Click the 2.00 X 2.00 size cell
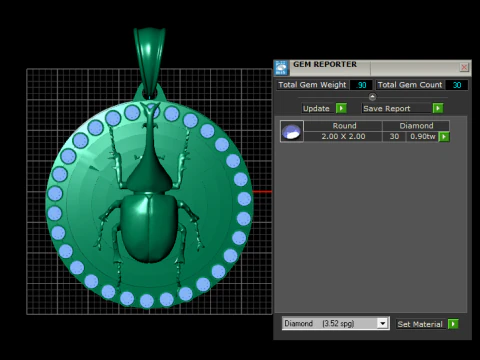This screenshot has height=360, width=480. click(x=343, y=136)
